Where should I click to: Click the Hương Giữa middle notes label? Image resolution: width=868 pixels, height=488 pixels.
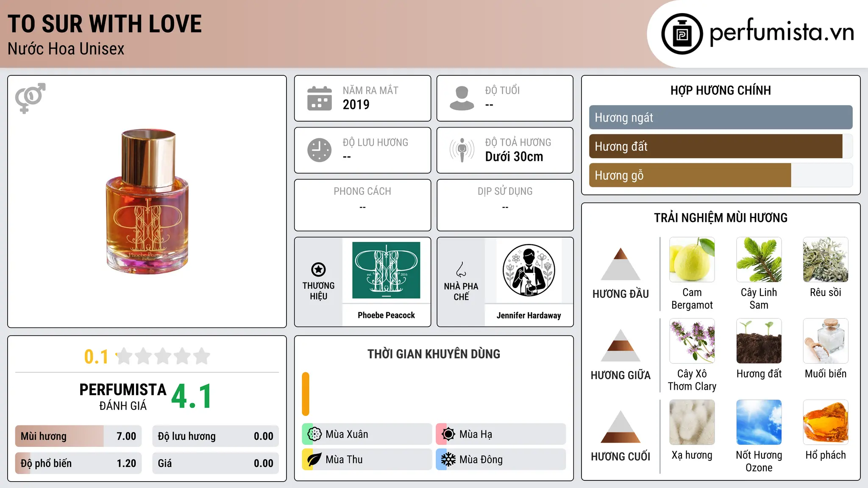[620, 375]
